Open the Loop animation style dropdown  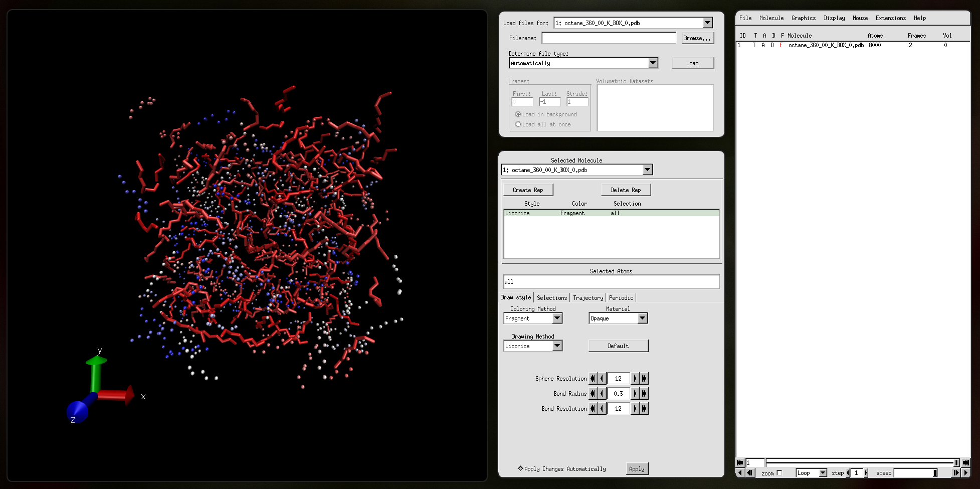[822, 473]
